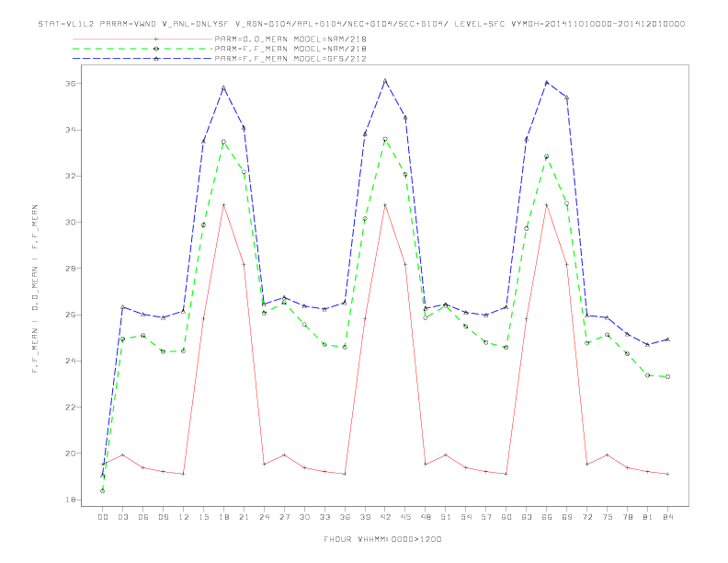728x563 pixels.
Task: Click blue GFS triangle marker at hour 42 peak
Action: coord(385,81)
